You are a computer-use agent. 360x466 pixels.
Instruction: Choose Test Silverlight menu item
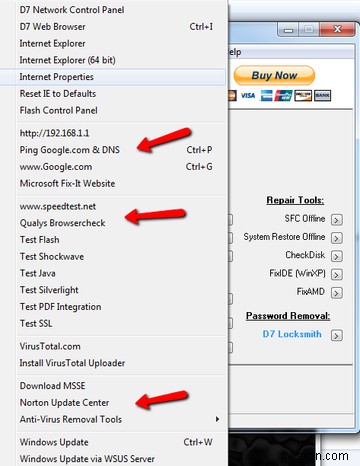coord(113,290)
